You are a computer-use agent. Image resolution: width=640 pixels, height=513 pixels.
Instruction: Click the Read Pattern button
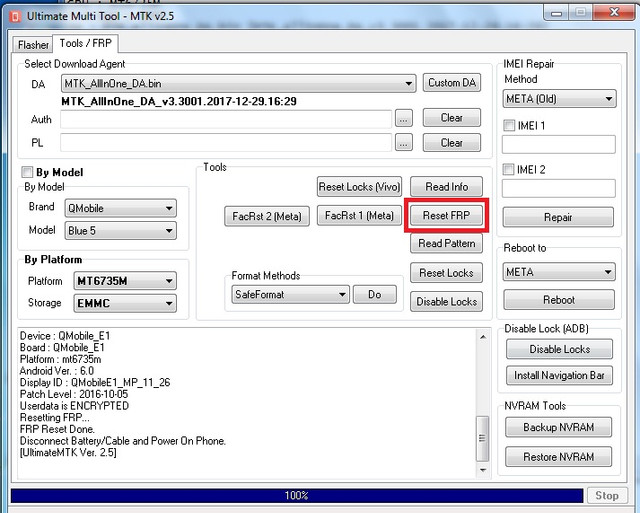point(446,244)
